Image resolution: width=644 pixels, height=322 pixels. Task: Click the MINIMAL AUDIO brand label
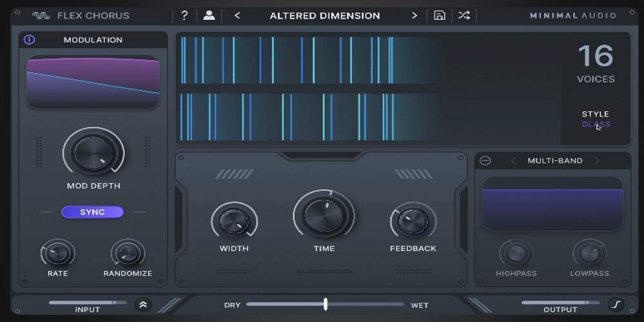573,15
